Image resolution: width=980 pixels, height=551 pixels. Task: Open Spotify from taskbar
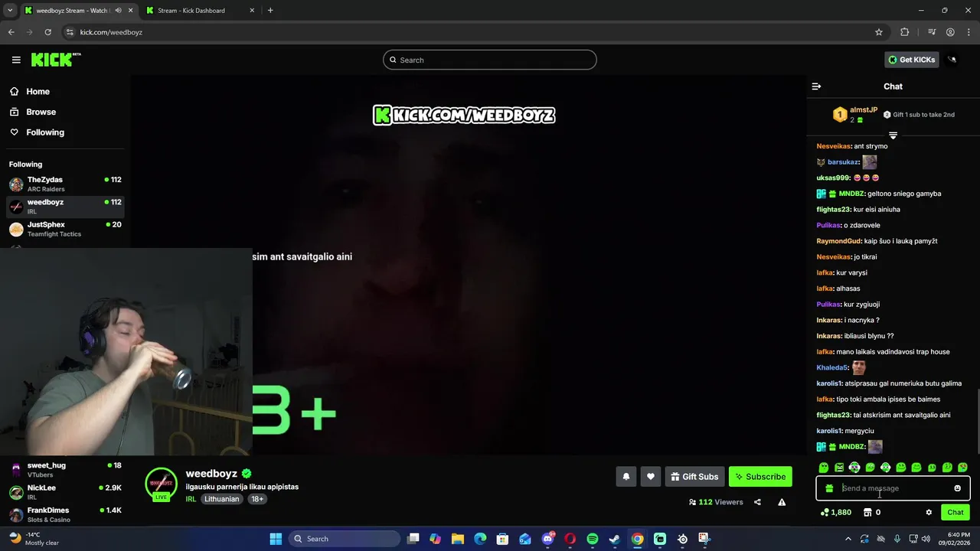[x=592, y=539]
